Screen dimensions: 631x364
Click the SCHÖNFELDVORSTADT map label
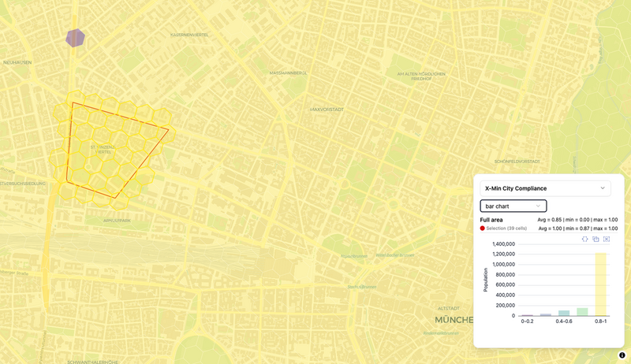[x=517, y=162]
